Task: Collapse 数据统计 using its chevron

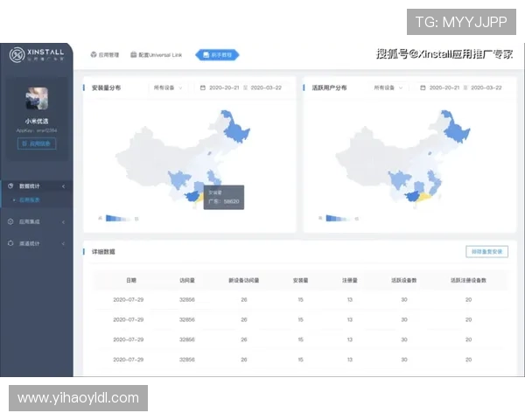Action: pyautogui.click(x=63, y=186)
